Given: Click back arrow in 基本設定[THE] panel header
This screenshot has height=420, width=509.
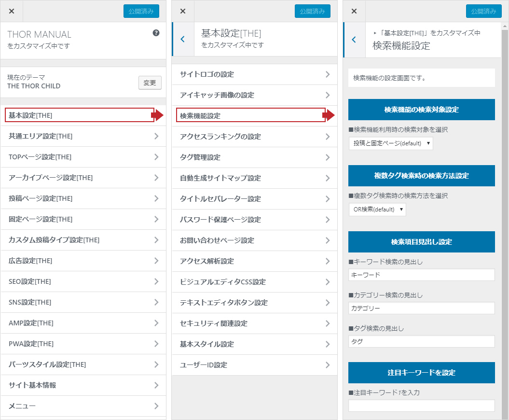Looking at the screenshot, I should [182, 40].
